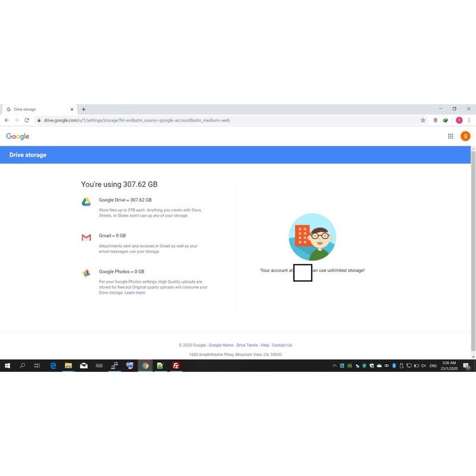Show hidden system tray icons
Screen dimensions: 476x476
coord(334,366)
